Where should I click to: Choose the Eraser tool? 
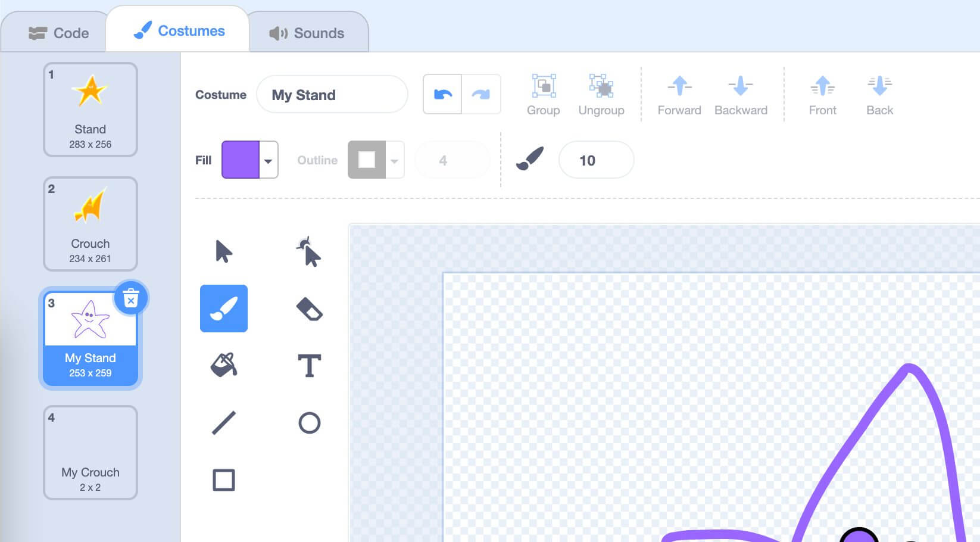309,309
